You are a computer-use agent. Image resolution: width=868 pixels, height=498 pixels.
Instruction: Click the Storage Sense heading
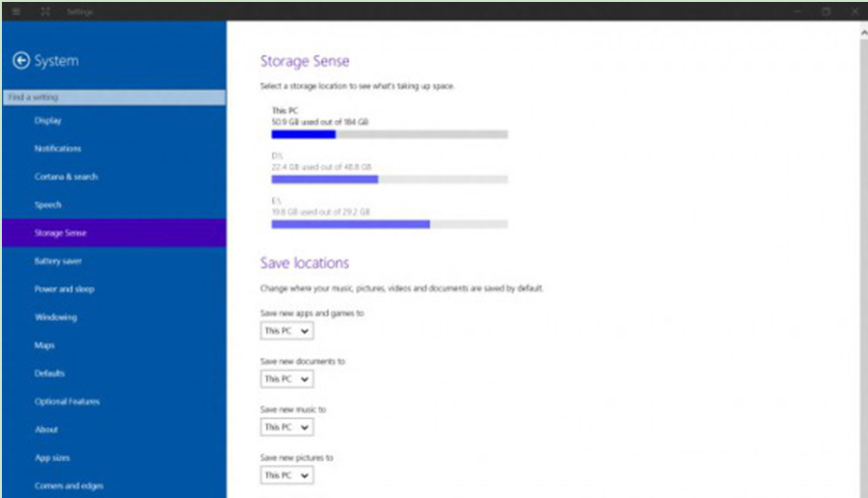[305, 61]
